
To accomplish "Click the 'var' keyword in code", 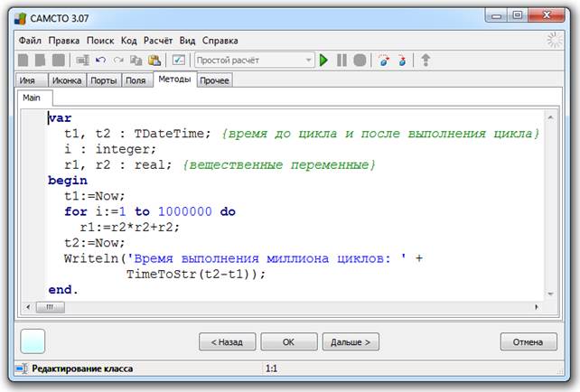I will tap(60, 118).
